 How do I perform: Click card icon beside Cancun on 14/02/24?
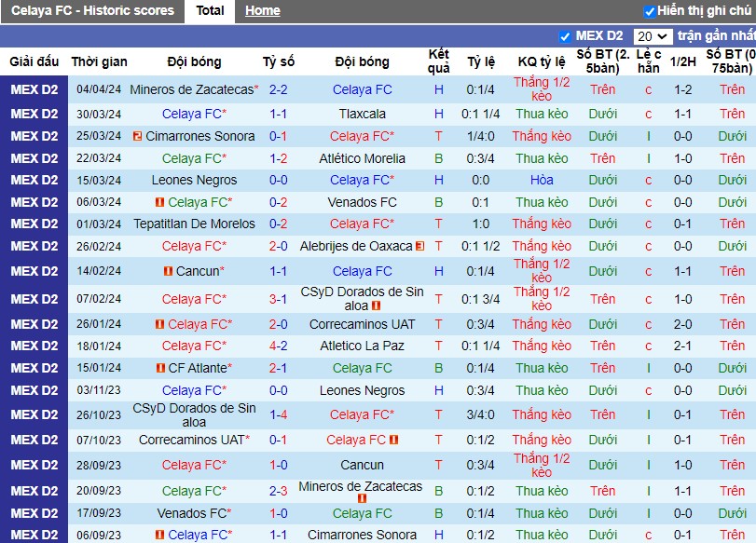169,271
